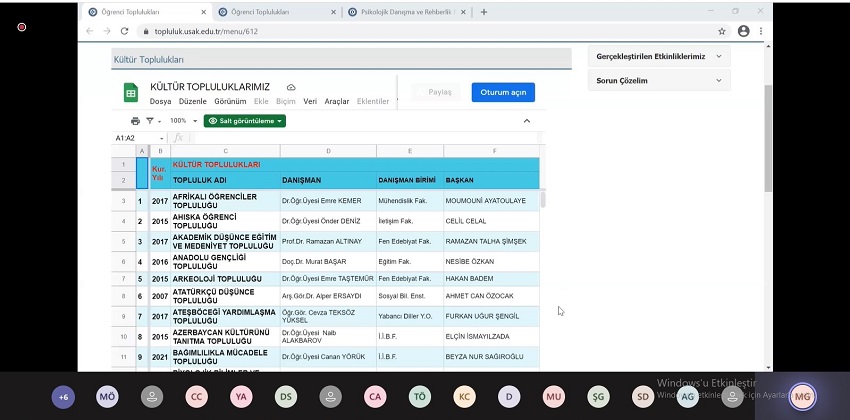Click the Google Sheets logo icon
Viewport: 850px width, 420px height.
click(130, 92)
